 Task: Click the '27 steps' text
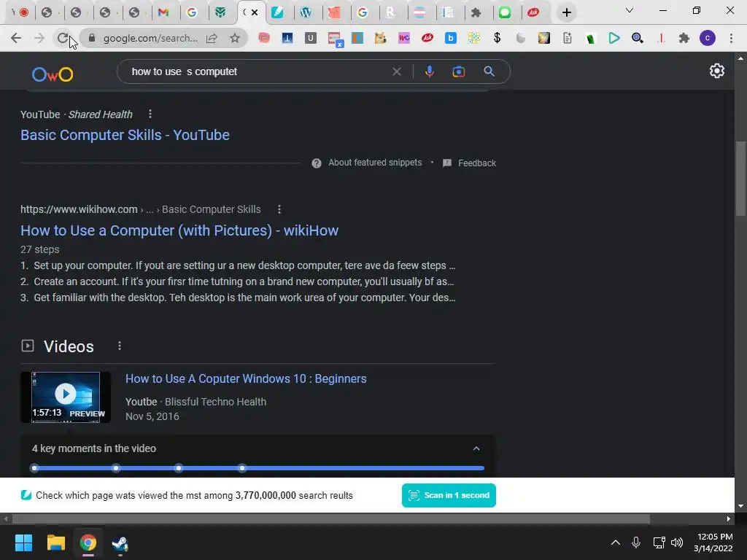click(x=40, y=249)
